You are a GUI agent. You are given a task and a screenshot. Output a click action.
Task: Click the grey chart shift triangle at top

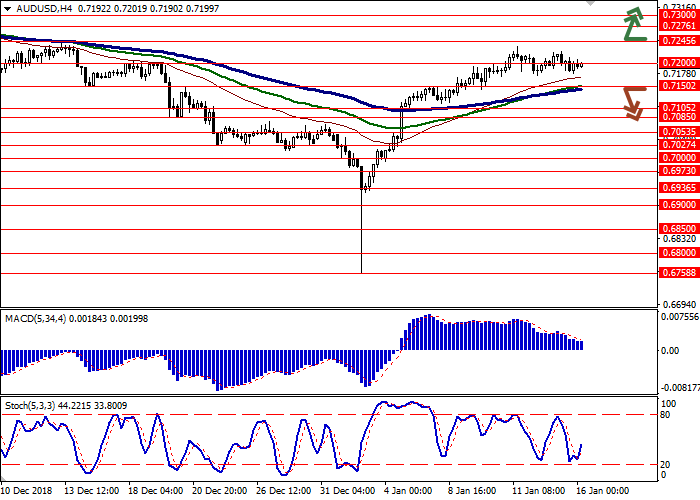(x=590, y=5)
